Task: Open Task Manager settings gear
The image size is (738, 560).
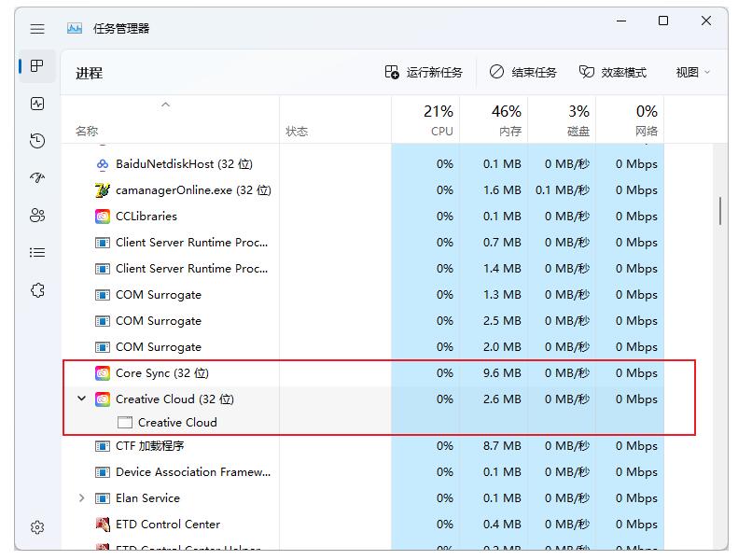Action: tap(37, 527)
